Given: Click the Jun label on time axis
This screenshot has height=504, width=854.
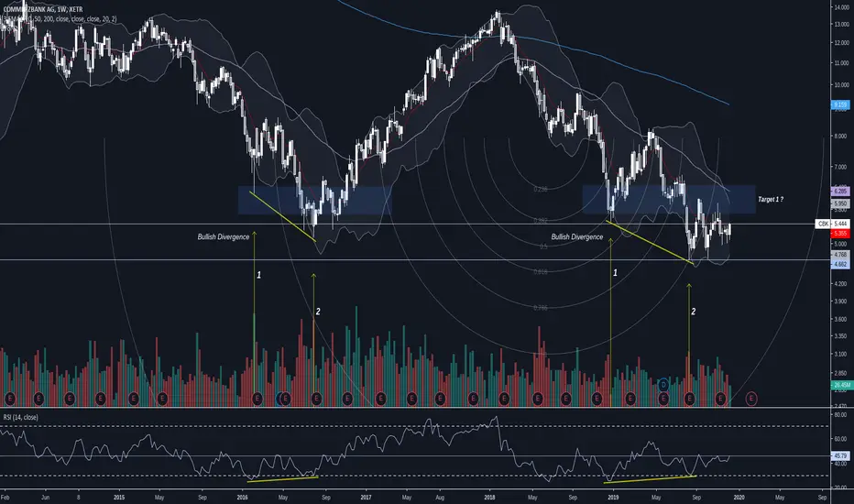Looking at the screenshot, I should 45,497.
